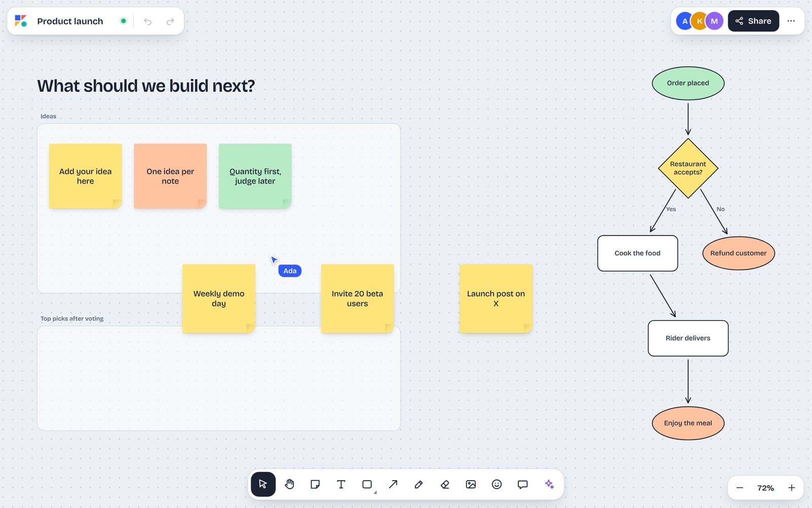Image resolution: width=812 pixels, height=508 pixels.
Task: Click the 'What should we build next?' heading
Action: (x=146, y=86)
